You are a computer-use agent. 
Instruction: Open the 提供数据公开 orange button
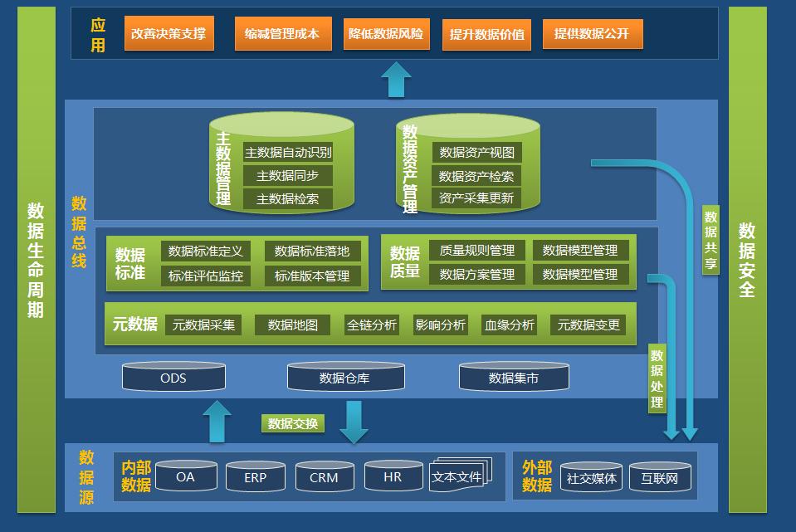click(593, 33)
